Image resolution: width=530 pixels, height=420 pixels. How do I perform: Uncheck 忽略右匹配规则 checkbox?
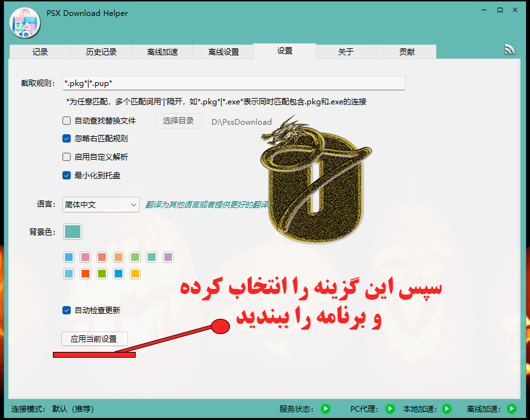click(67, 139)
